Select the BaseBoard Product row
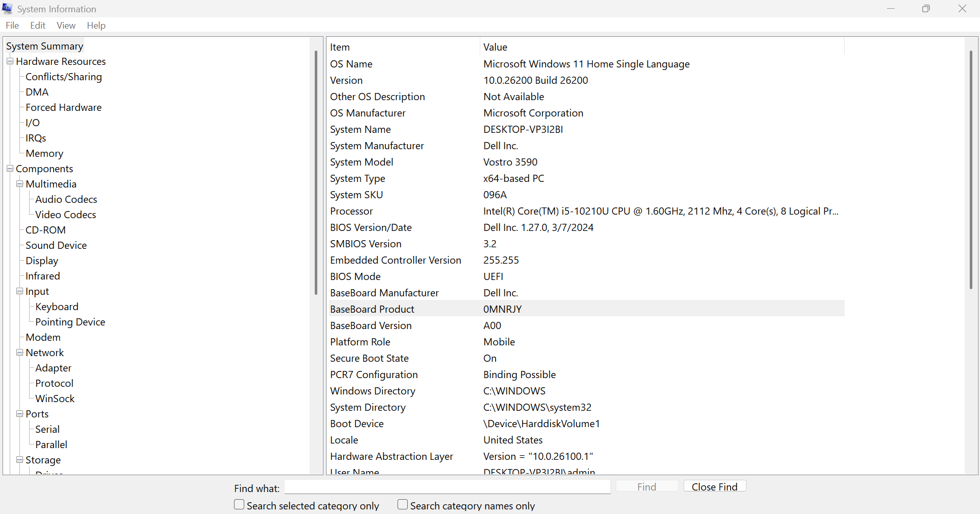The height and width of the screenshot is (514, 980). click(x=586, y=309)
